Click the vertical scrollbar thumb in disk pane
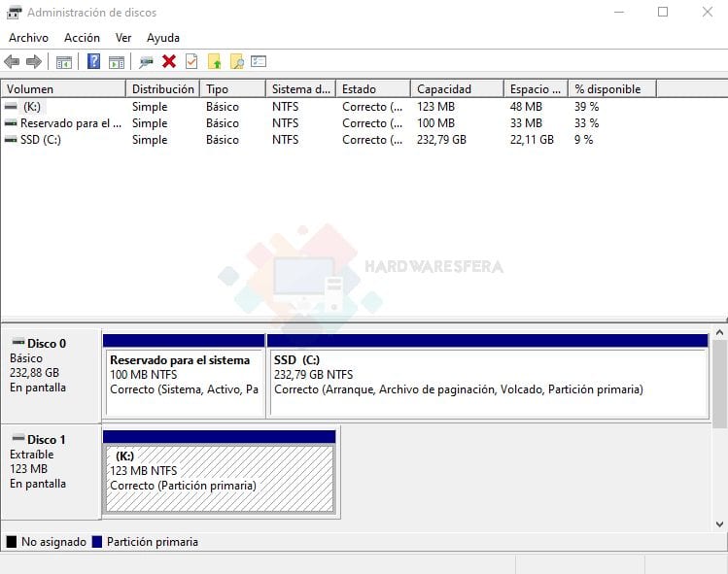Image resolution: width=728 pixels, height=574 pixels. [x=719, y=385]
